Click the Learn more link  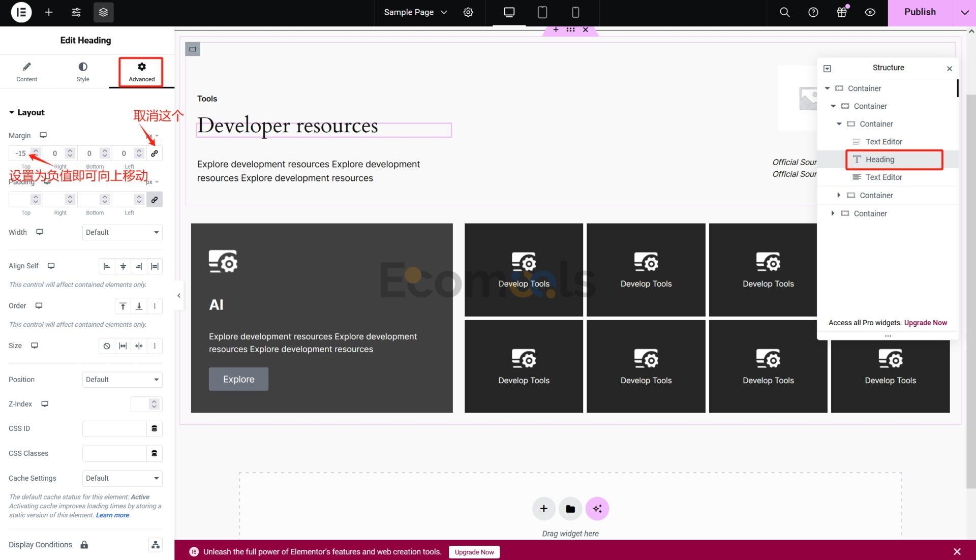tap(112, 515)
